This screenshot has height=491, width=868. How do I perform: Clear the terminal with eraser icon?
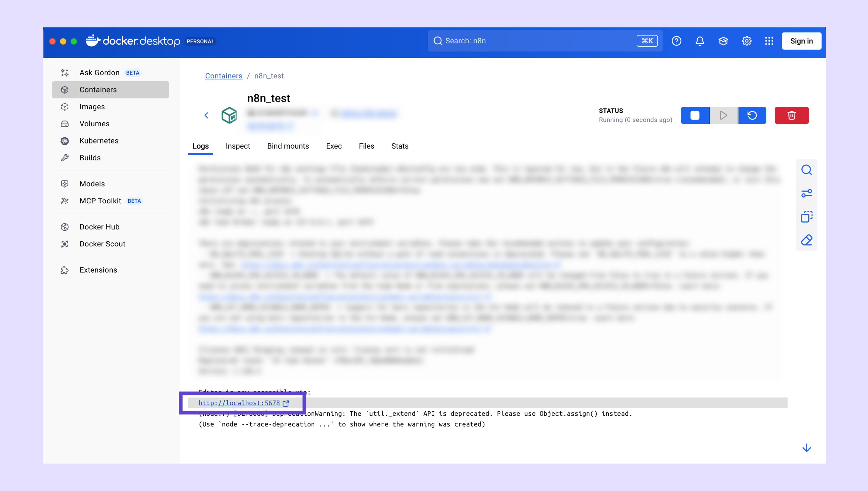pos(807,240)
